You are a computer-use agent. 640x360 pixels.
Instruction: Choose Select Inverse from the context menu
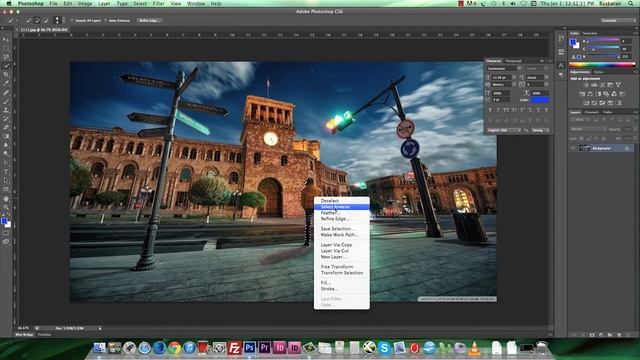click(x=342, y=207)
